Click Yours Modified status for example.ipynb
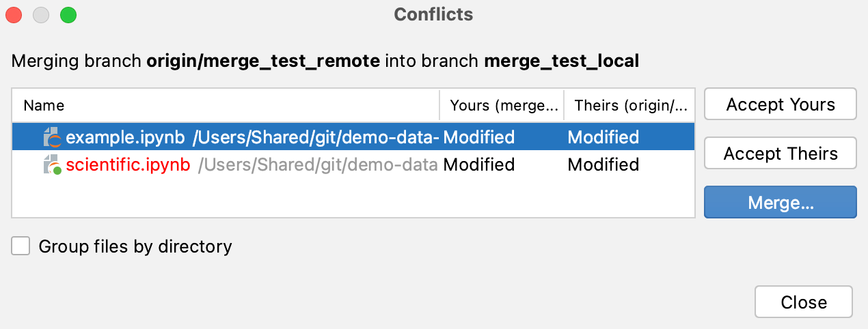This screenshot has height=329, width=868. point(478,138)
